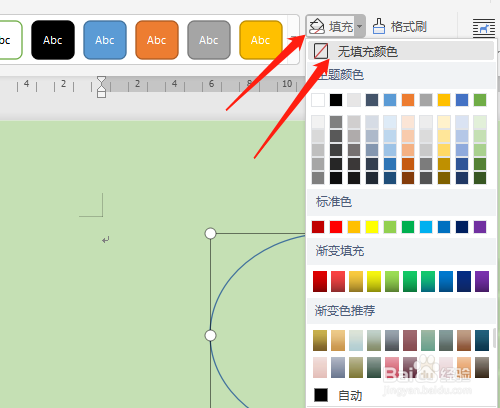Apply the yellow Abc shape style
Image resolution: width=500 pixels, height=408 pixels.
261,40
